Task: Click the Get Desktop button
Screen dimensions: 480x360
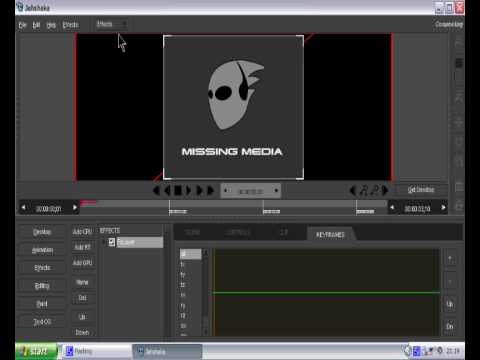Action: pos(421,190)
